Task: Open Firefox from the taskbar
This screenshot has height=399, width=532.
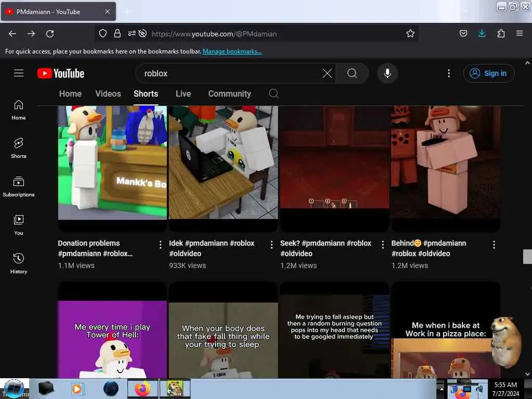Action: pyautogui.click(x=142, y=389)
